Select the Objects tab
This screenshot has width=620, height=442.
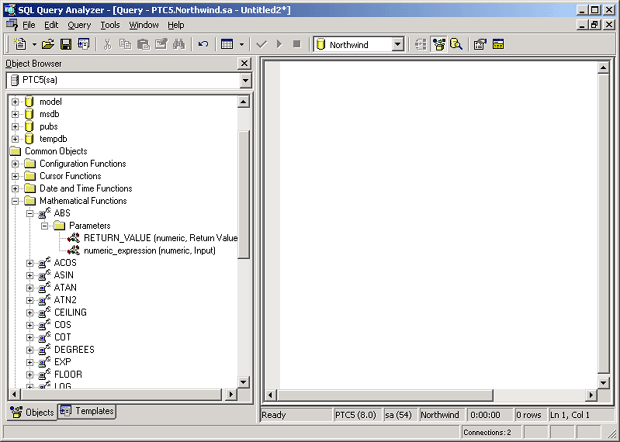click(32, 412)
